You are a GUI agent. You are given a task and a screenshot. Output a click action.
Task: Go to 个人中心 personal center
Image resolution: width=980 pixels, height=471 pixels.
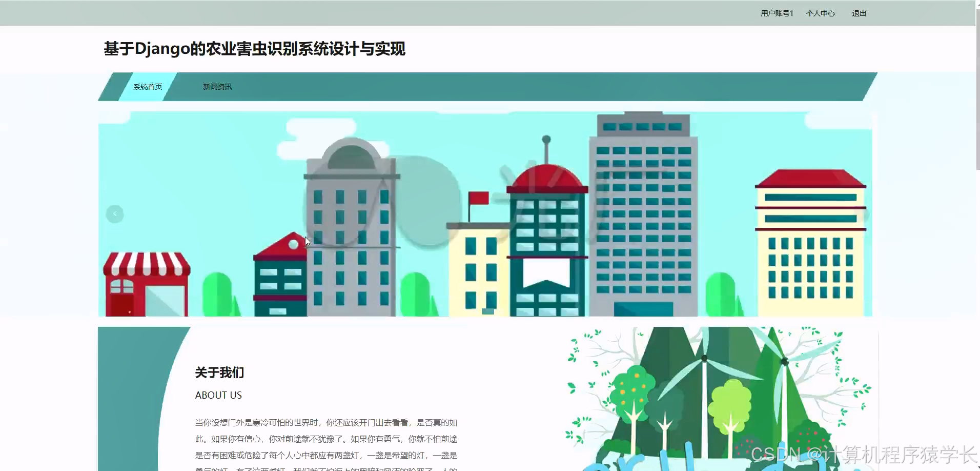[x=820, y=13]
